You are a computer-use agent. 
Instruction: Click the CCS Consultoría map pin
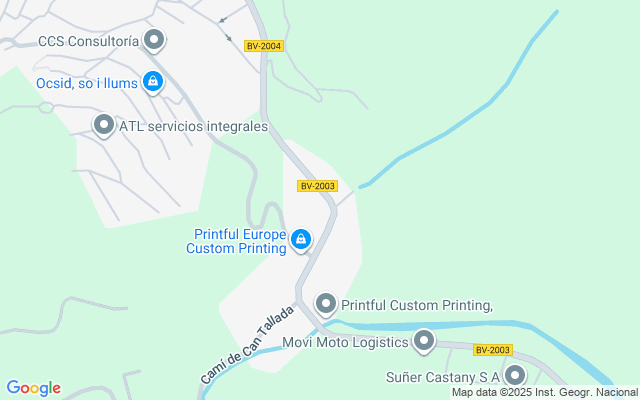[x=154, y=40]
